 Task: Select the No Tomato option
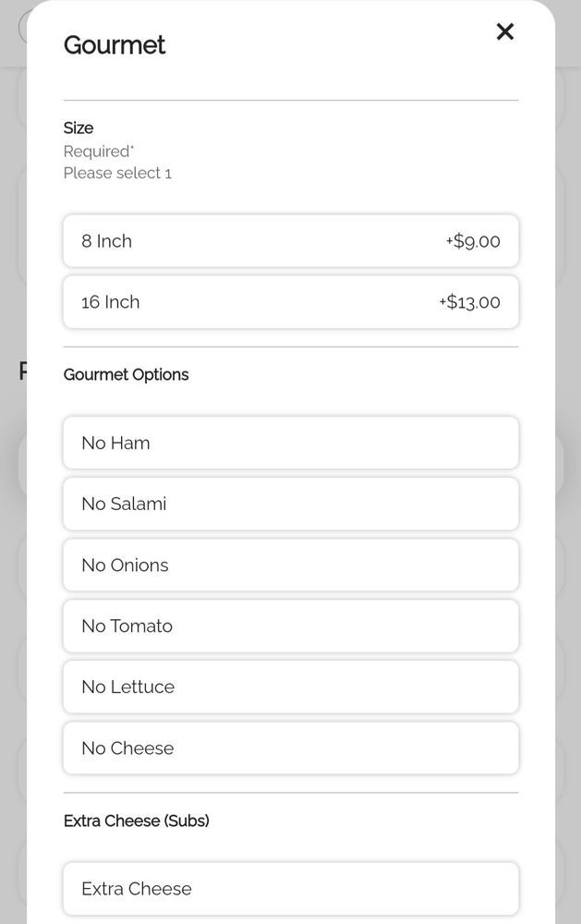coord(290,626)
